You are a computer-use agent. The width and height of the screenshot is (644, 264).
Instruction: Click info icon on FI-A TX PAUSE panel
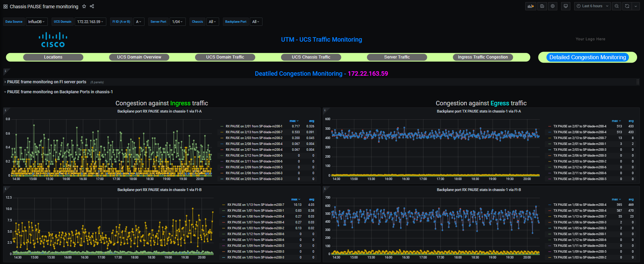325,110
